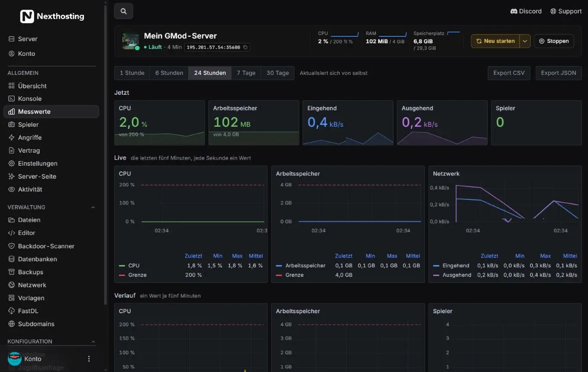Open the Angriffe lightning icon
Image resolution: width=588 pixels, height=372 pixels.
pos(12,138)
